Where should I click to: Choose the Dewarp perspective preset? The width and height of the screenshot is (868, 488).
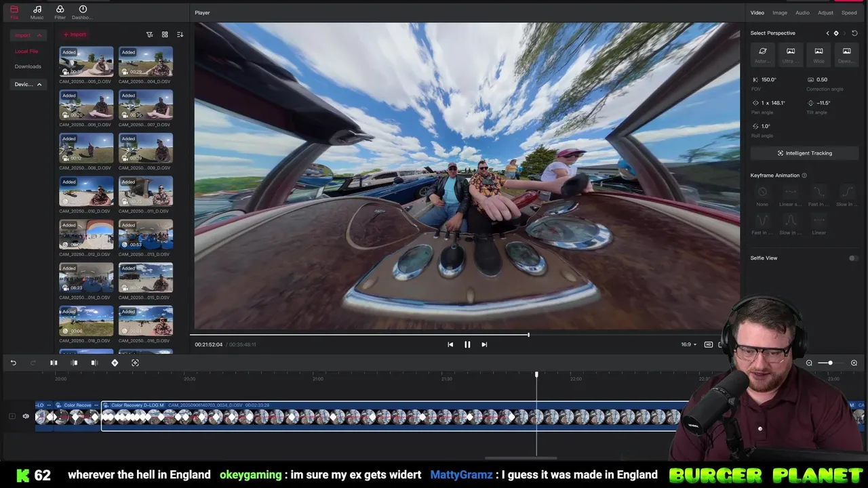click(846, 54)
